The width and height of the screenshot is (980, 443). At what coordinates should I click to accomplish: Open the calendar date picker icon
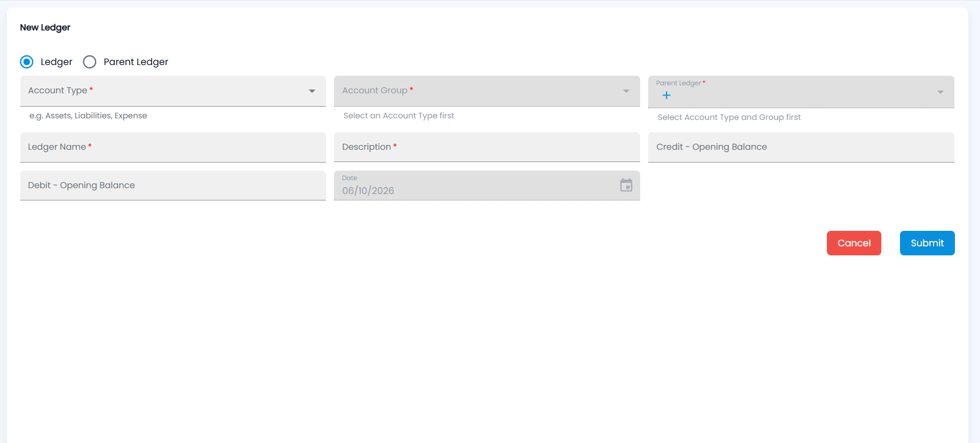[626, 185]
